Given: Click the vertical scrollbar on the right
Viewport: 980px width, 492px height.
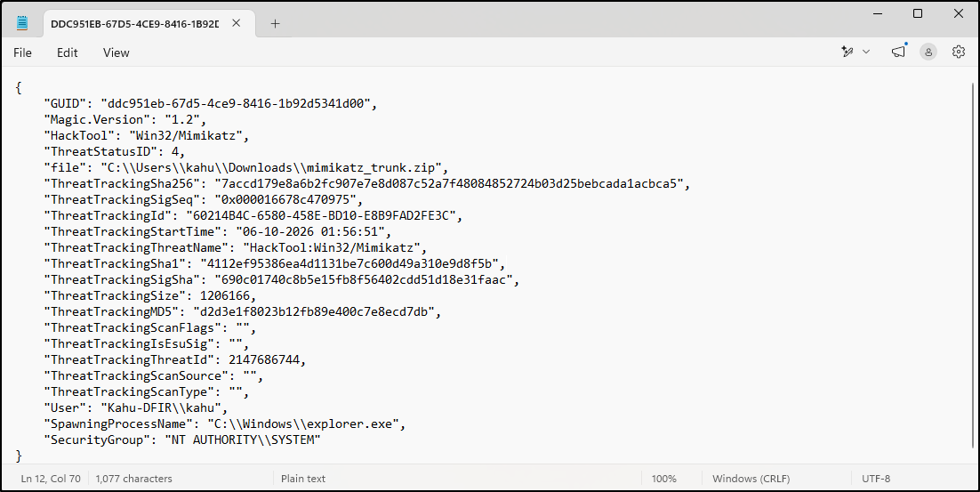Looking at the screenshot, I should (x=973, y=266).
